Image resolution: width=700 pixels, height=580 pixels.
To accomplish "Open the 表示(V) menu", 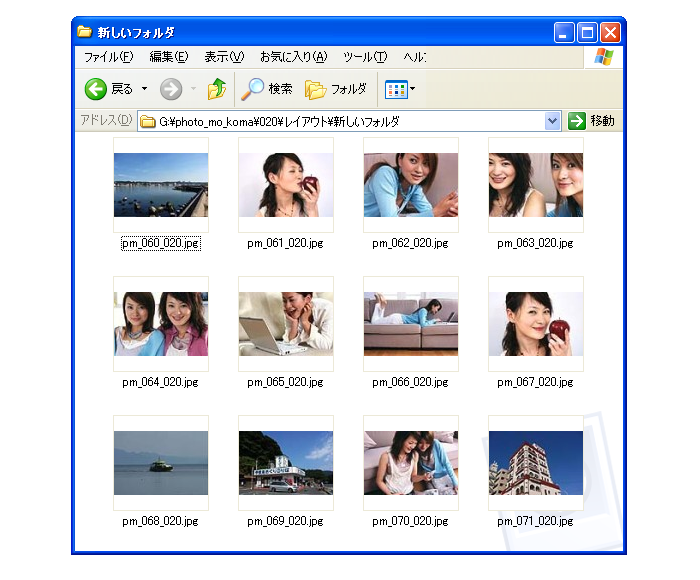I will [224, 57].
